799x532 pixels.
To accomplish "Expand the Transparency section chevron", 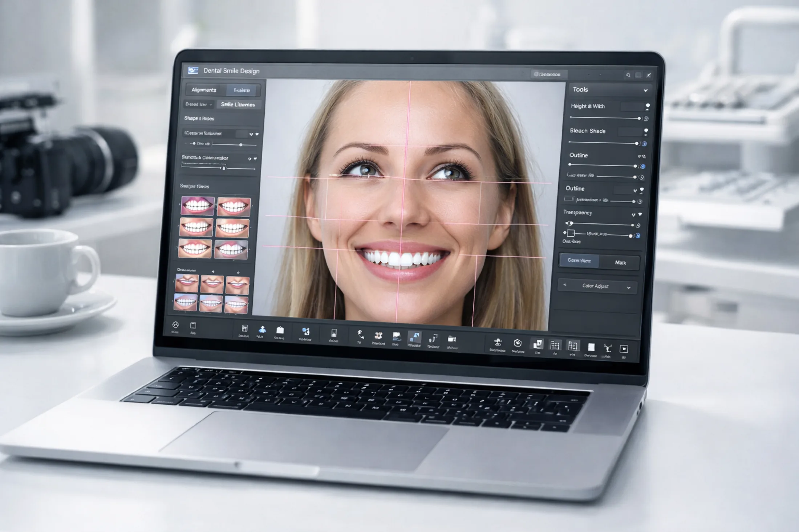I will point(633,215).
